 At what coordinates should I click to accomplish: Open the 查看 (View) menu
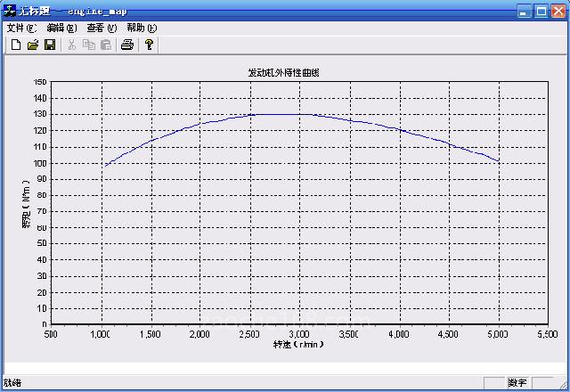[x=102, y=28]
